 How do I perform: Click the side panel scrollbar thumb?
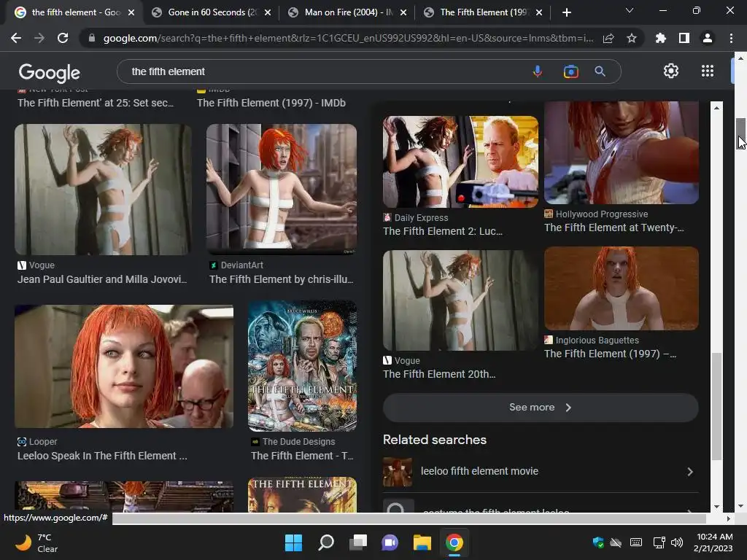[x=716, y=406]
